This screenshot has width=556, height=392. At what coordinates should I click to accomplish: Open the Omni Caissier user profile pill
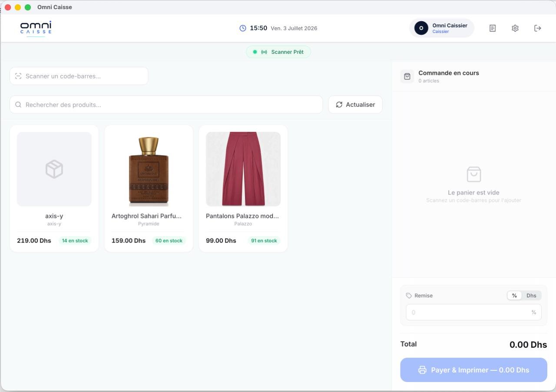tap(442, 28)
